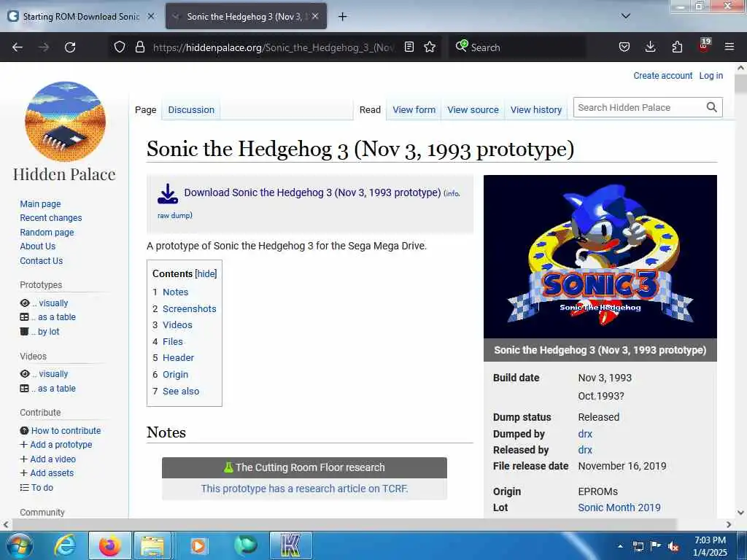
Task: Click horizontal scrollbar right arrow
Action: (x=729, y=524)
